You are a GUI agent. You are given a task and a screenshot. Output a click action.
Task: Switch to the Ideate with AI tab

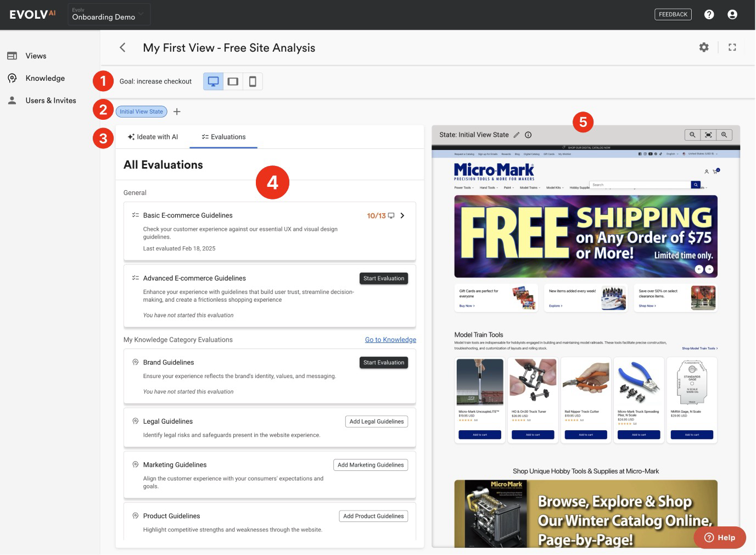[153, 137]
